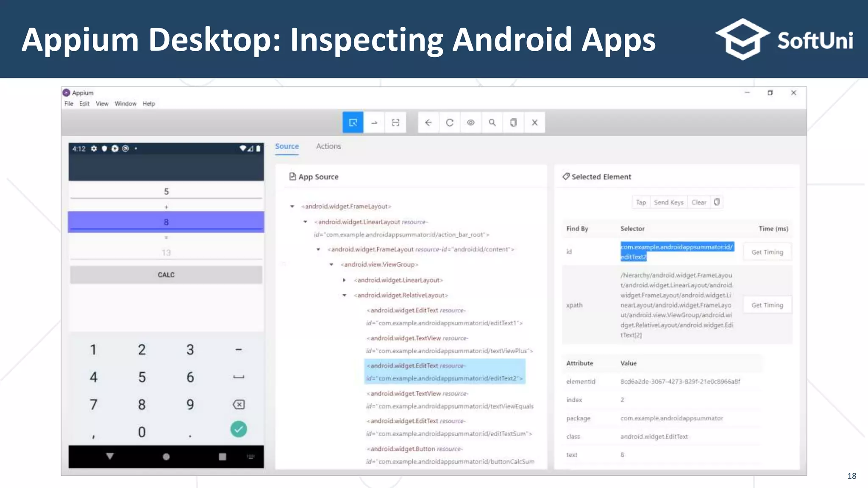Screen dimensions: 868x488
Task: Start recording with the eye icon
Action: click(x=471, y=122)
